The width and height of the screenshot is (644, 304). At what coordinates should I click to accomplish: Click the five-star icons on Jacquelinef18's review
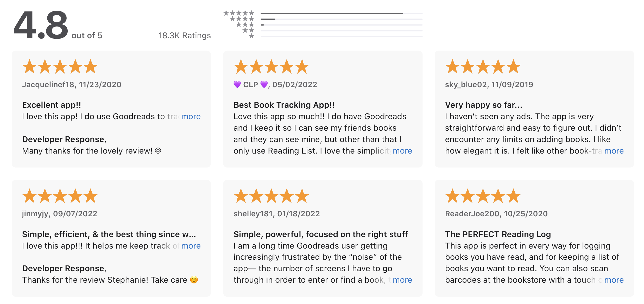click(60, 67)
